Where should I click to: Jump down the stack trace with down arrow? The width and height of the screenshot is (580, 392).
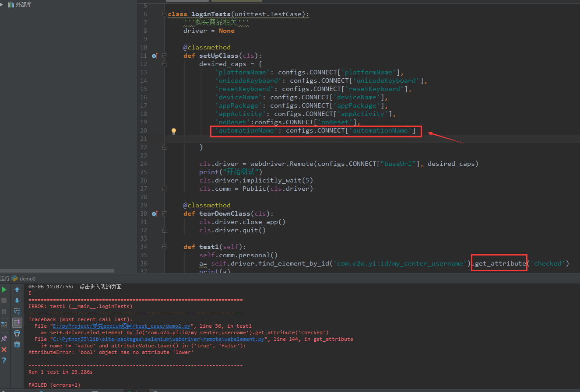point(17,301)
